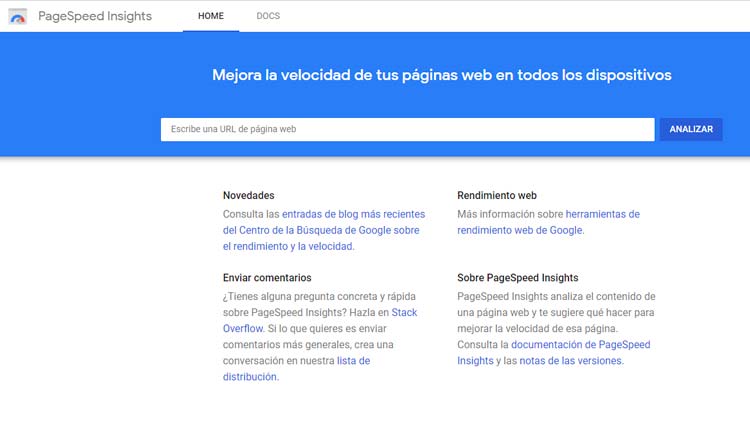
Task: Visit the 'lista de distribución' link
Action: pyautogui.click(x=297, y=369)
